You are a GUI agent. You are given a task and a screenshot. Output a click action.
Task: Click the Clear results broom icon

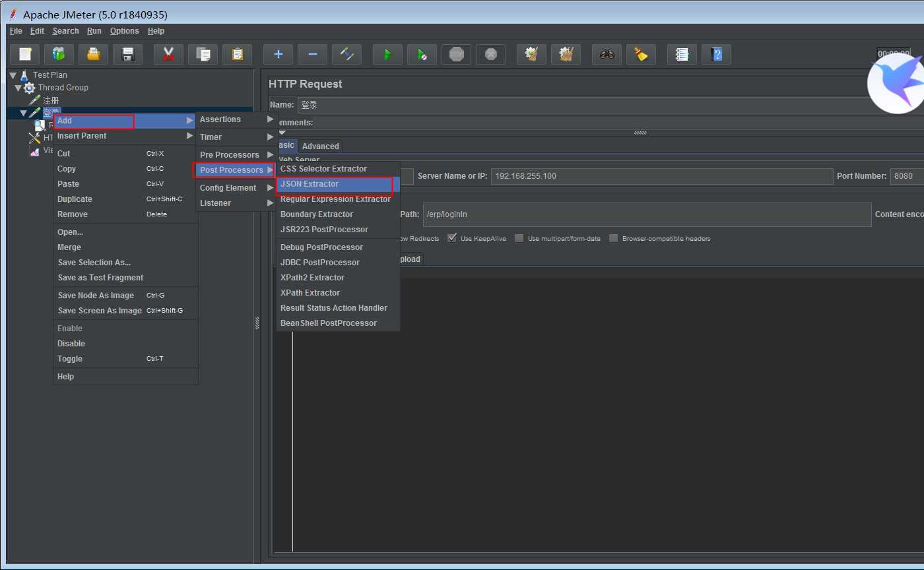click(531, 54)
